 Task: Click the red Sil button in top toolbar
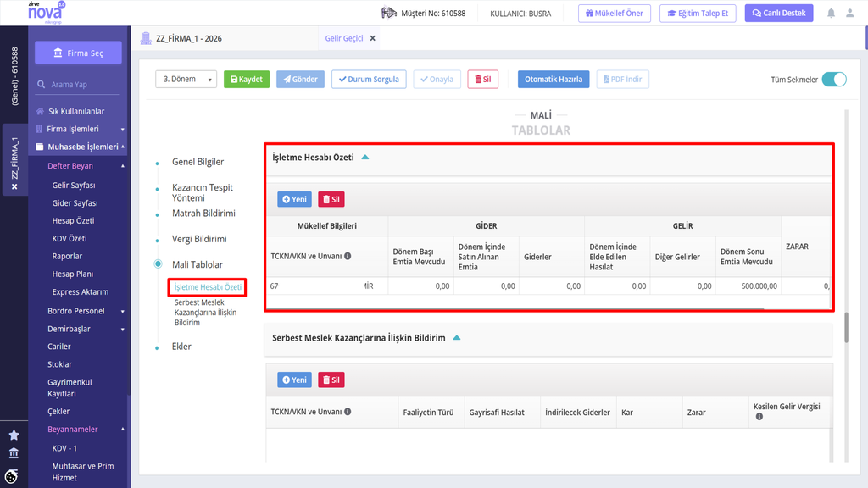(x=482, y=79)
